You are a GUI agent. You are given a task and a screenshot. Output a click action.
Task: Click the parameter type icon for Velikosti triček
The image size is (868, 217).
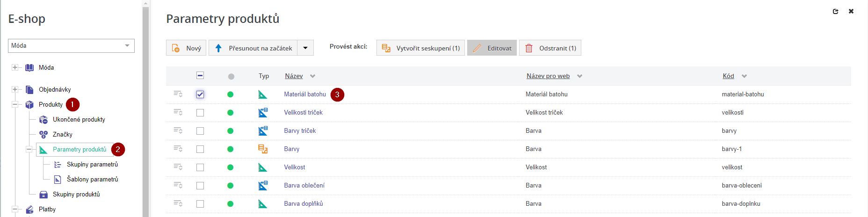coord(263,113)
